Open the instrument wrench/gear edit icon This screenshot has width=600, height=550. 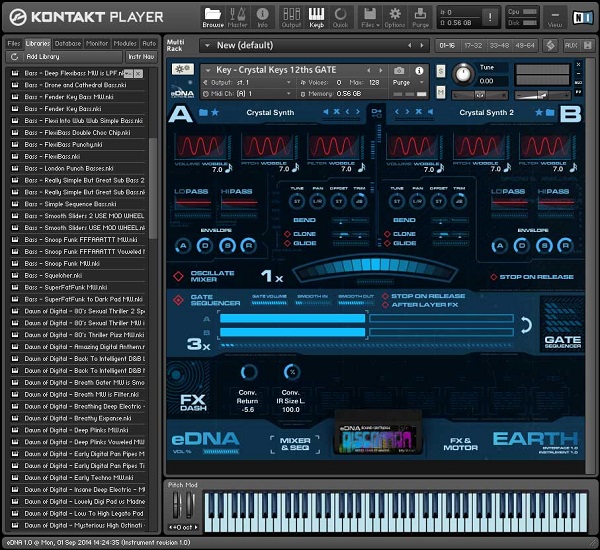click(x=183, y=69)
